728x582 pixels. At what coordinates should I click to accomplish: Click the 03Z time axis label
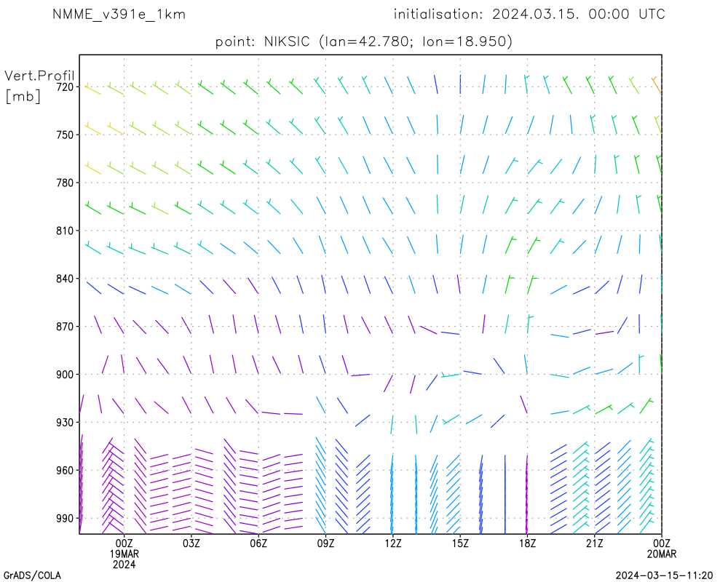[x=191, y=543]
